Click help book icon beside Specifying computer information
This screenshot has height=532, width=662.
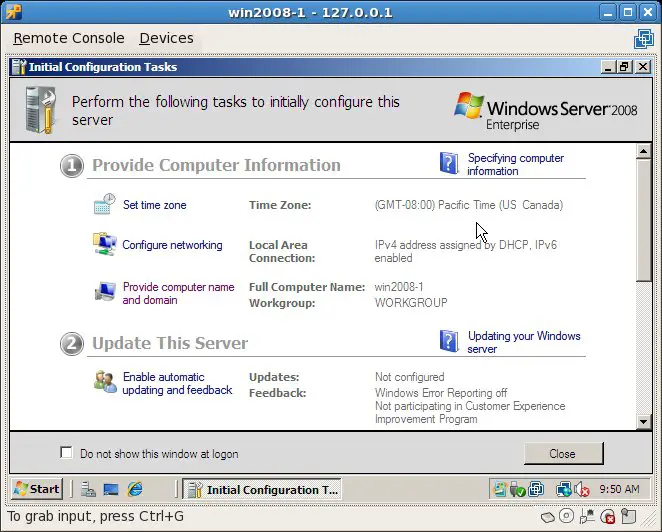(449, 163)
